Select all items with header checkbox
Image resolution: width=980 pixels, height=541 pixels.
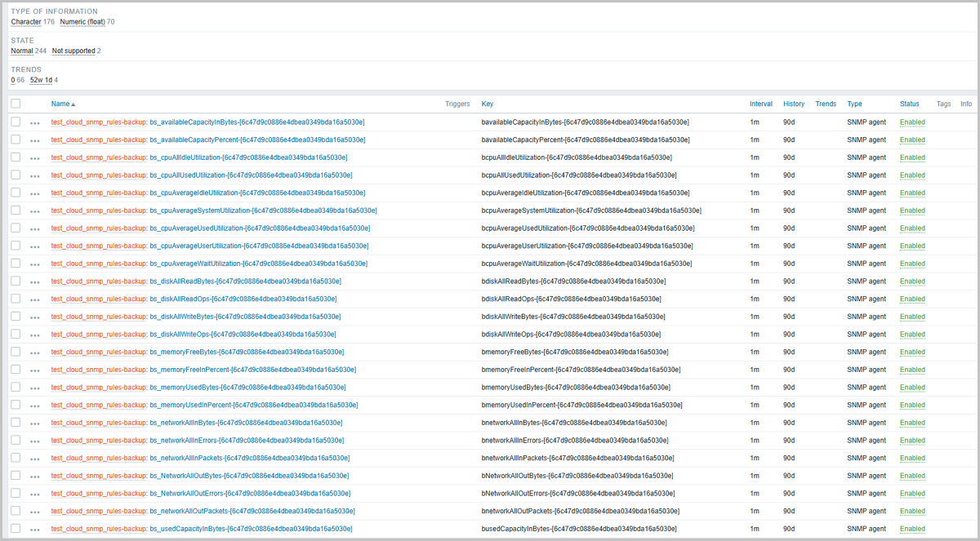pyautogui.click(x=14, y=104)
